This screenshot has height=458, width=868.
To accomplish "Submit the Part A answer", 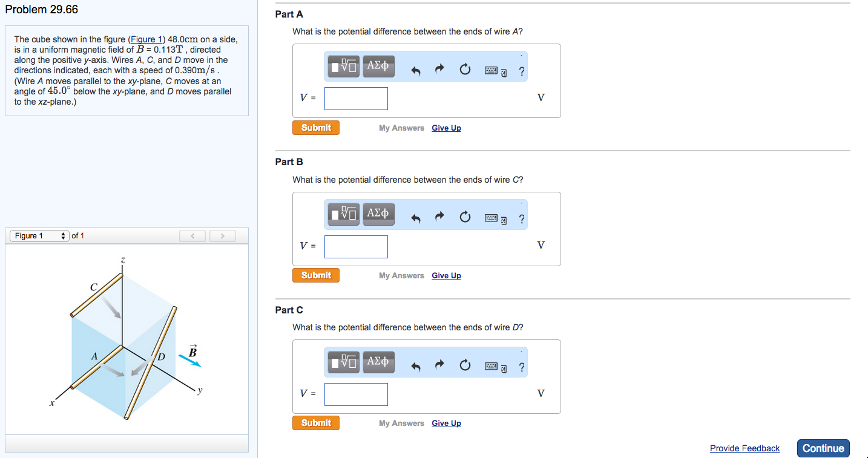I will [316, 128].
